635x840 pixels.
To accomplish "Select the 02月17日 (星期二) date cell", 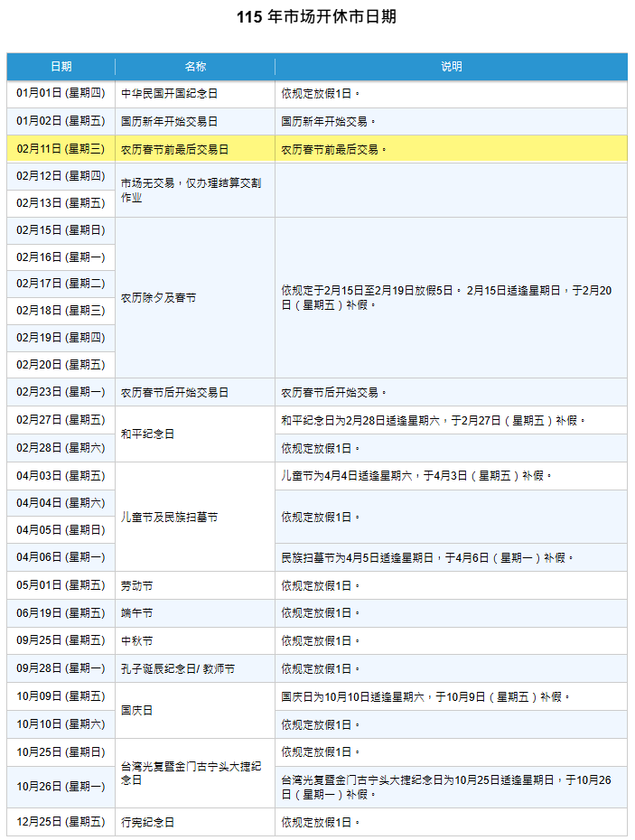I will (x=61, y=284).
